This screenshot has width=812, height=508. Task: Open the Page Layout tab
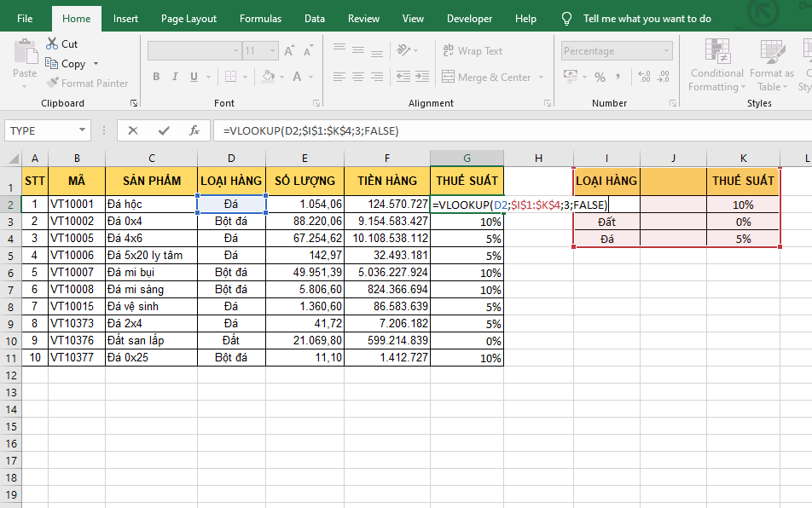[188, 19]
